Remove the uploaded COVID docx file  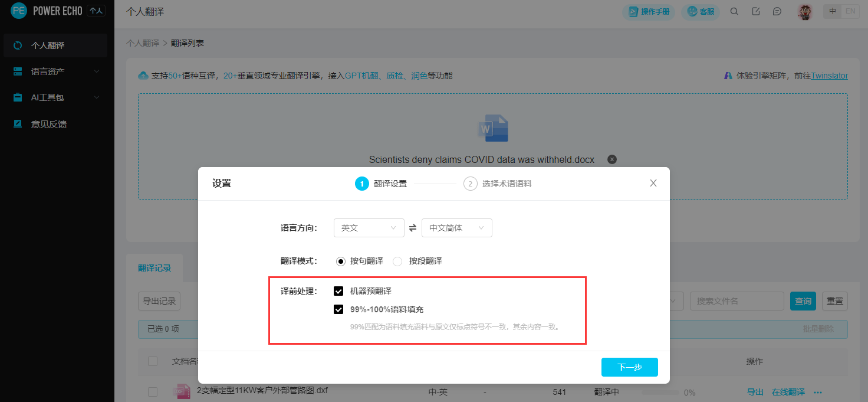(x=611, y=159)
